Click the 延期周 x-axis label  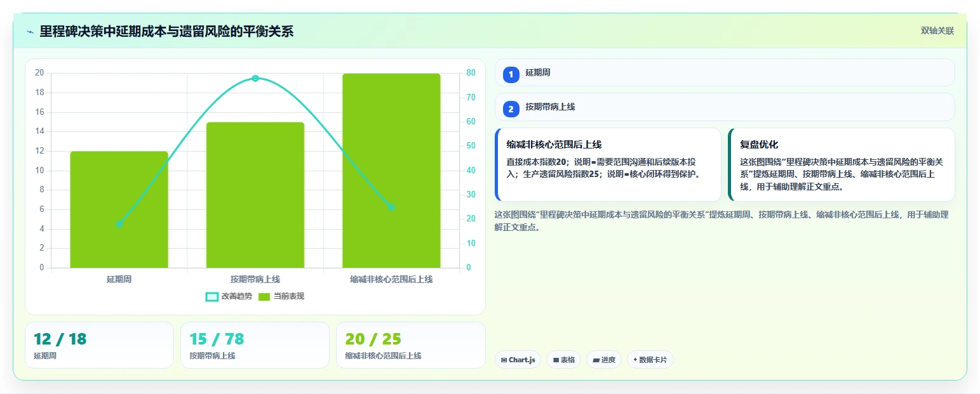[119, 279]
